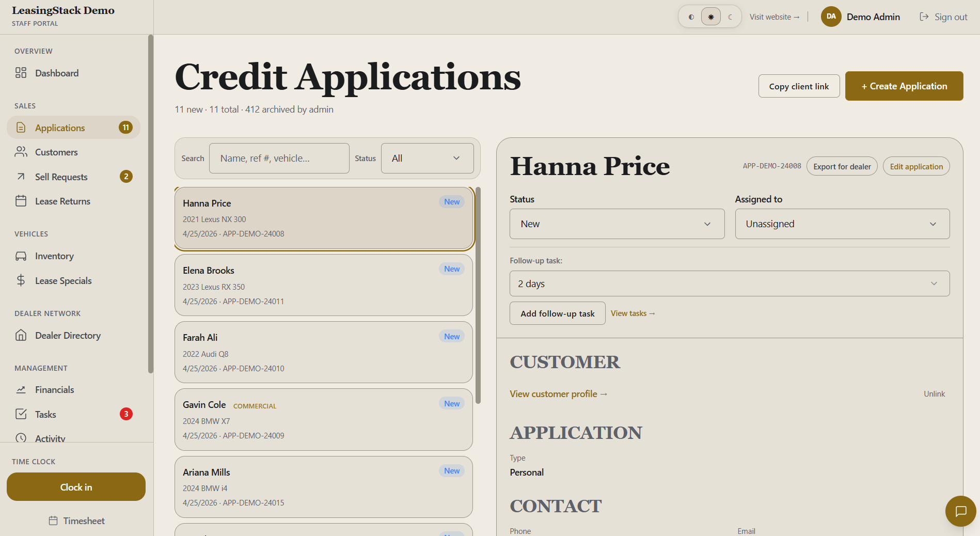The width and height of the screenshot is (980, 536).
Task: Click the Lease Returns calendar icon
Action: pos(21,201)
